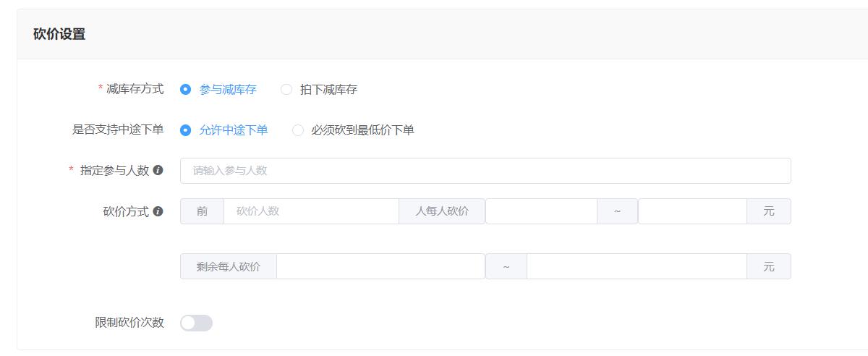The image size is (868, 356).
Task: Click the 限制砍价次数 label text
Action: click(129, 323)
